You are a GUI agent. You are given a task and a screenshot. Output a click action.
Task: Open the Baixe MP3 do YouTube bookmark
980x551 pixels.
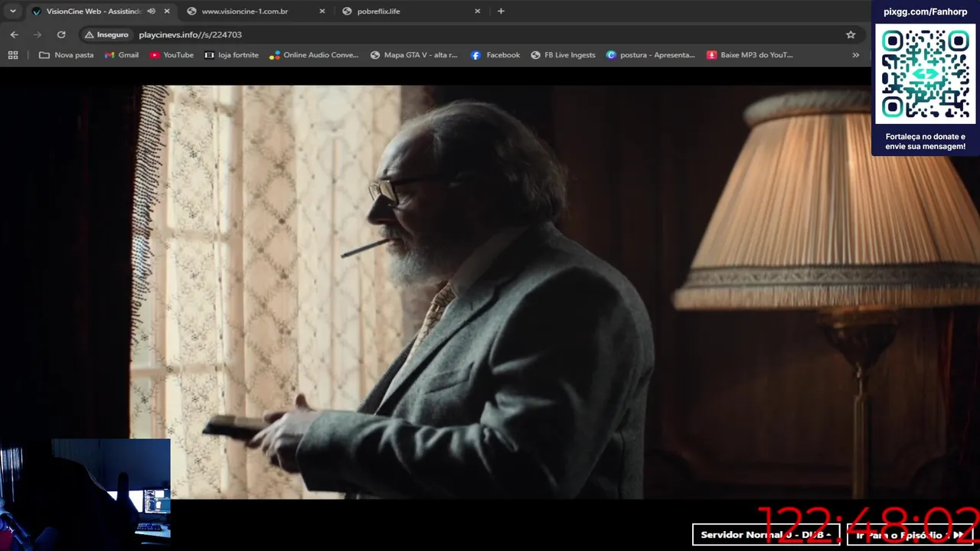(x=750, y=55)
